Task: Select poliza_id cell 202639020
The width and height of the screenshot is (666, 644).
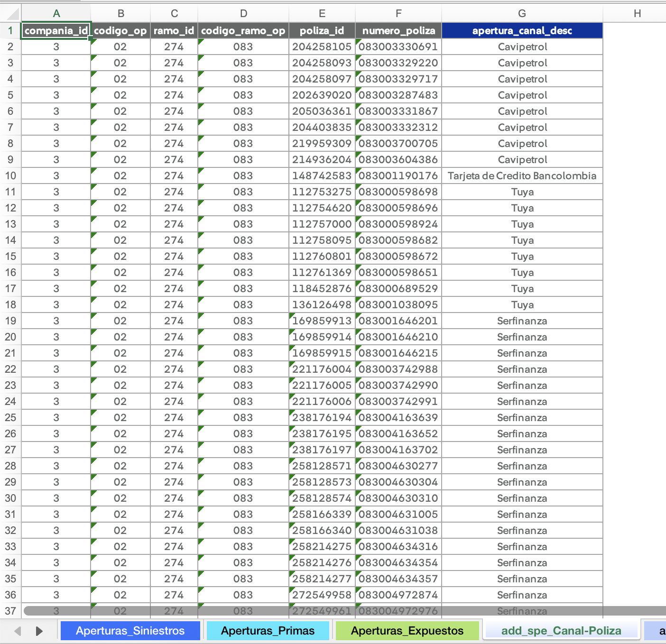Action: [x=322, y=95]
